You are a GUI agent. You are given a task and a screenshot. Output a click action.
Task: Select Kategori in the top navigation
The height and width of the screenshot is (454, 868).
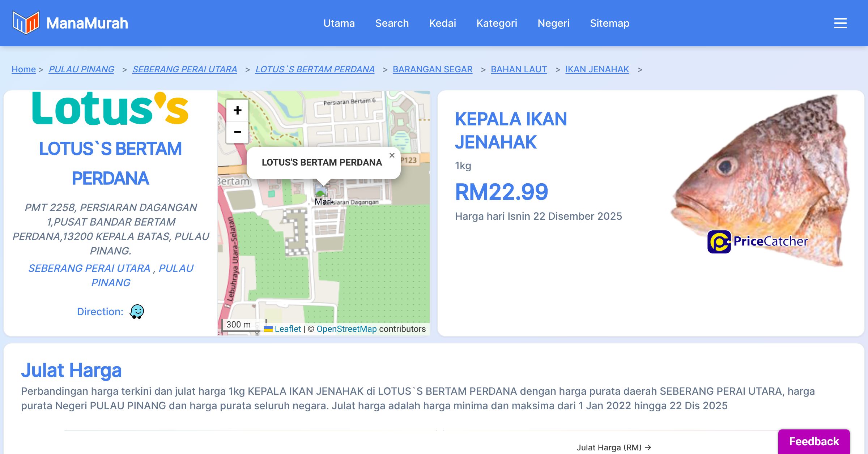click(497, 23)
